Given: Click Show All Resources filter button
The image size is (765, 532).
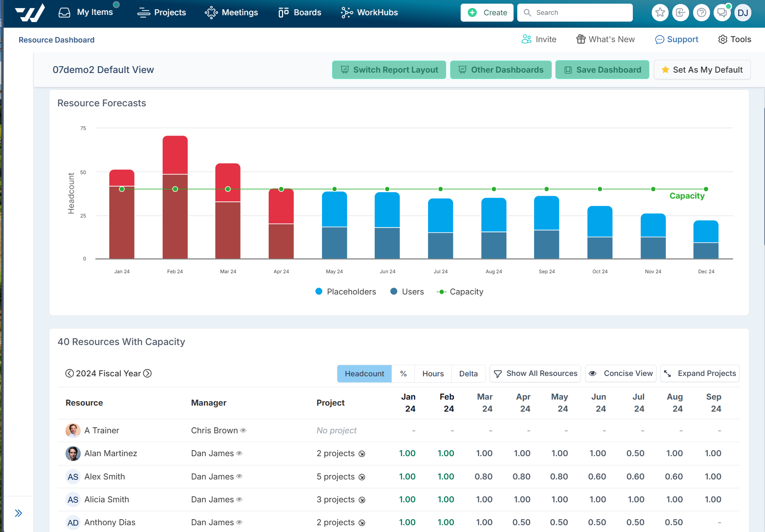Looking at the screenshot, I should (x=535, y=374).
